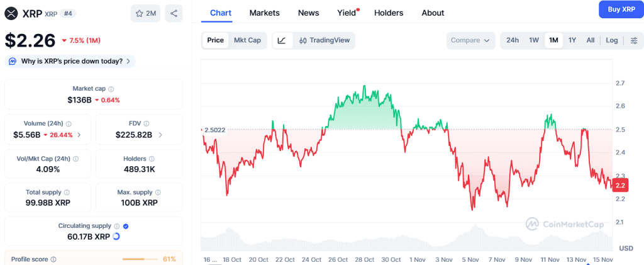Click the XRP coin logo

(x=11, y=13)
